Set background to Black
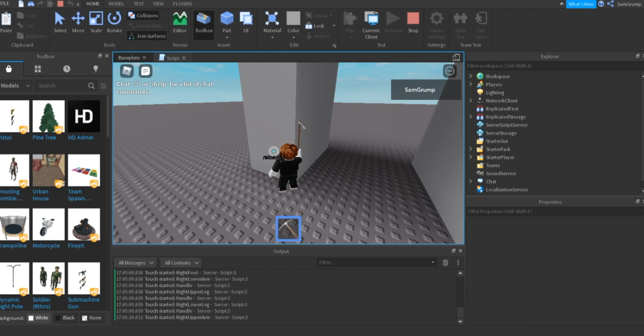 pyautogui.click(x=65, y=318)
